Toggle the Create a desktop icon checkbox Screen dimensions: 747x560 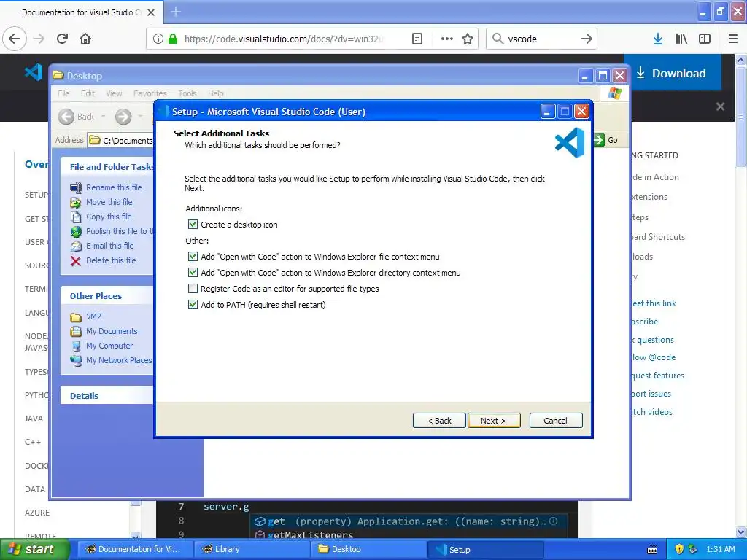pos(193,225)
